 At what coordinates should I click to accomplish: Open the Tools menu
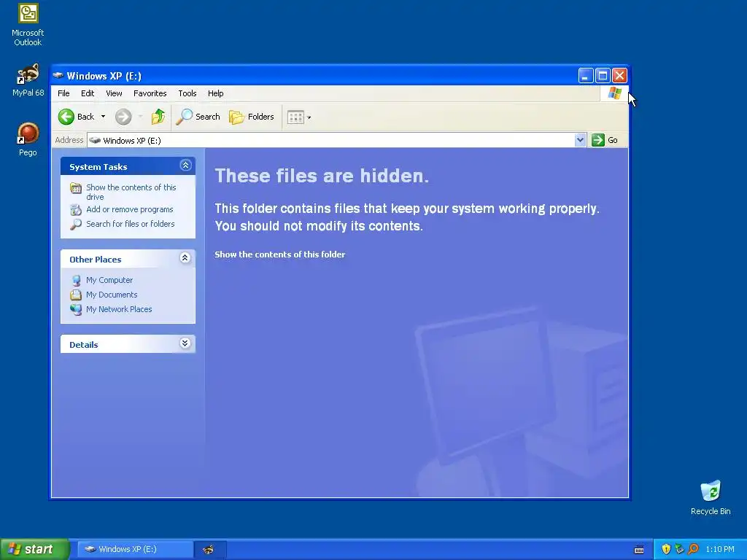pyautogui.click(x=187, y=93)
